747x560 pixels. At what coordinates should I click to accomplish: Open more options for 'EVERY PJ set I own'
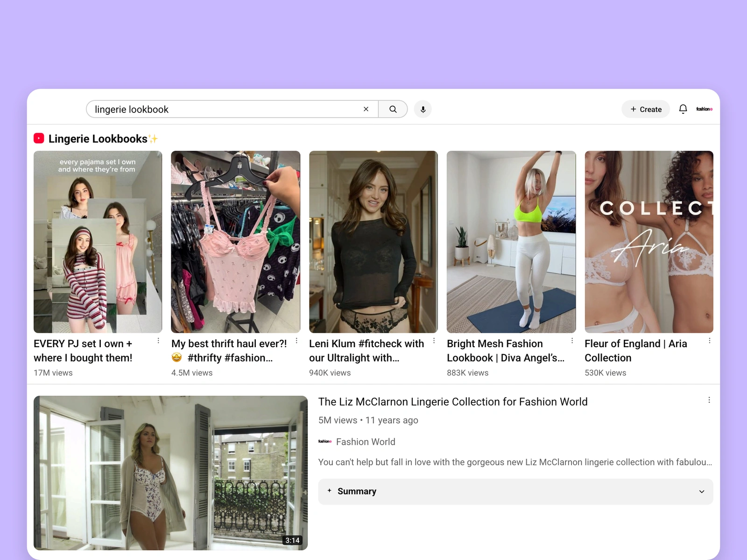(158, 341)
